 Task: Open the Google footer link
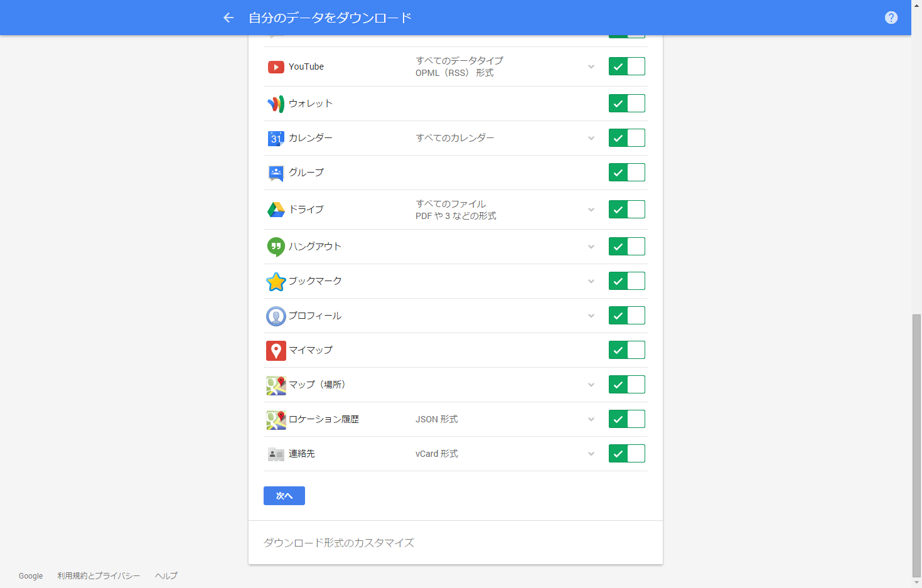[31, 576]
